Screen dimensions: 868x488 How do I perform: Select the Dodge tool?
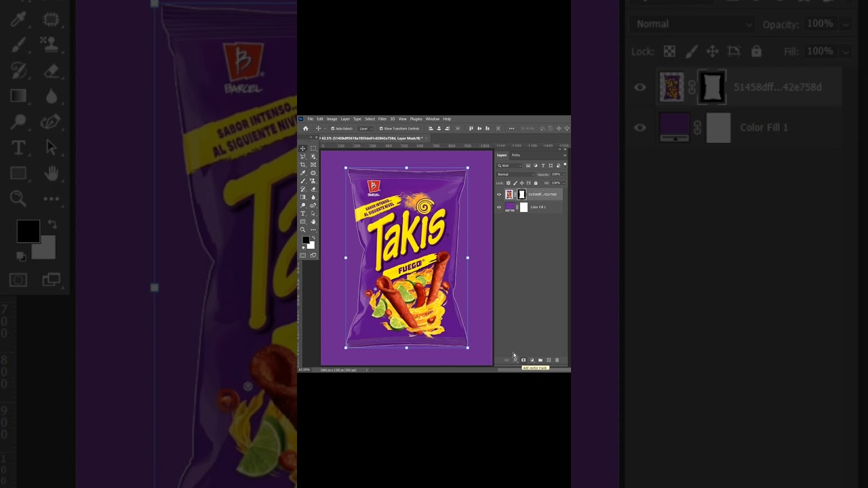click(x=302, y=205)
